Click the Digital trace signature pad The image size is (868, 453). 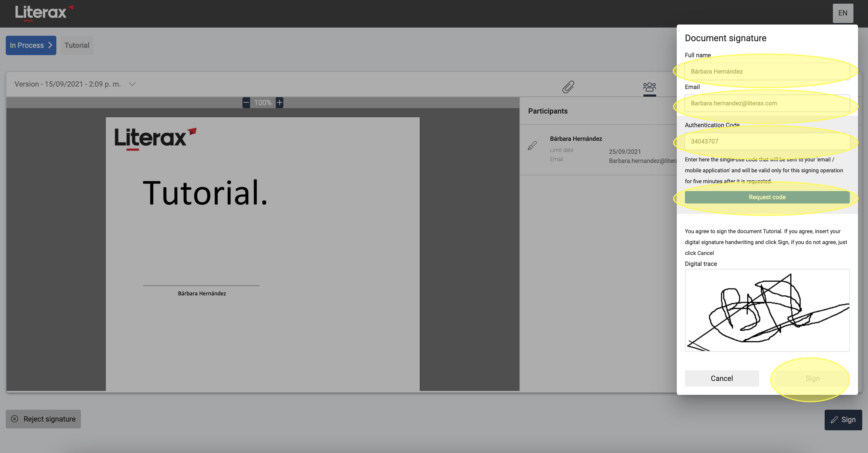[x=767, y=310]
